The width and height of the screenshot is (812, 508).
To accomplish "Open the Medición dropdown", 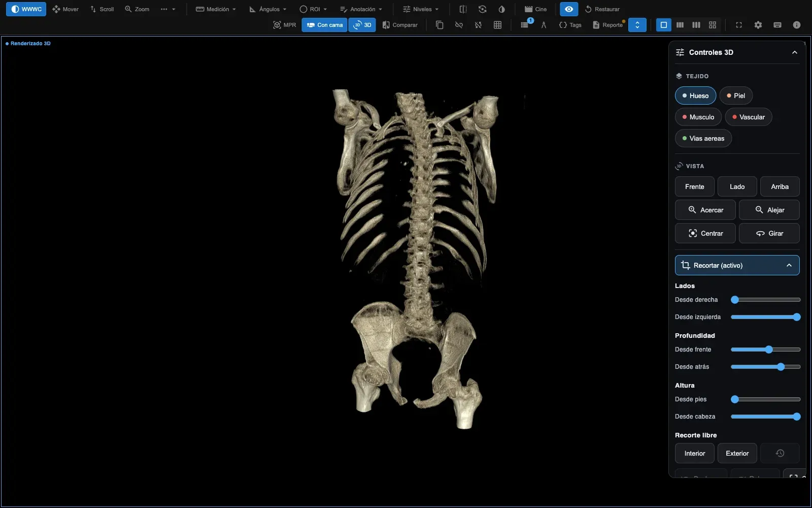I will [x=216, y=9].
